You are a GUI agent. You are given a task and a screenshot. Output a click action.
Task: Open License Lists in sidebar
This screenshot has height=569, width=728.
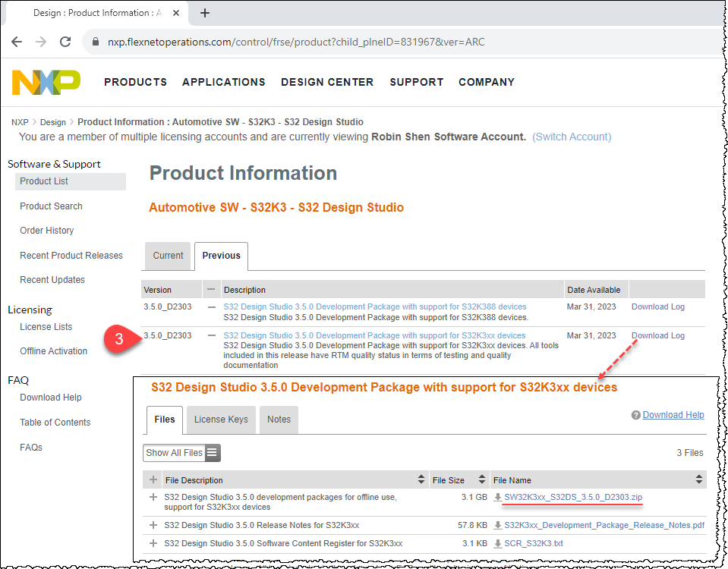coord(46,327)
